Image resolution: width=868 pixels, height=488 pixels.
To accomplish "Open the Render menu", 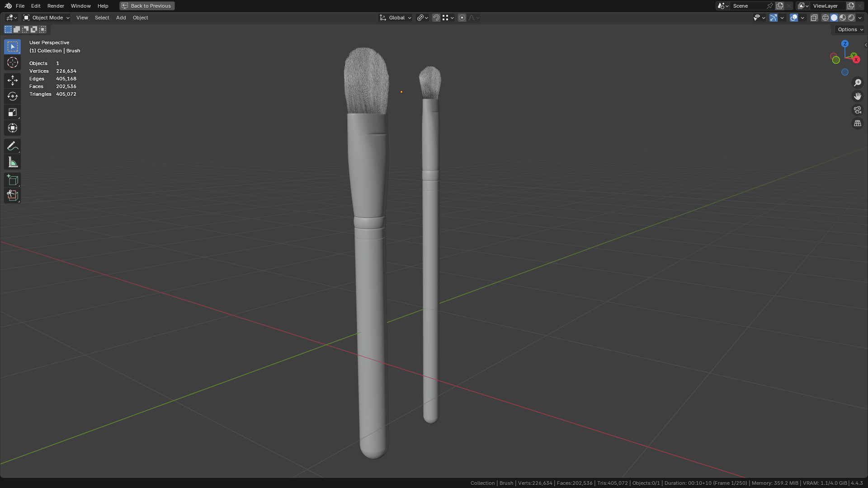I will pos(56,6).
